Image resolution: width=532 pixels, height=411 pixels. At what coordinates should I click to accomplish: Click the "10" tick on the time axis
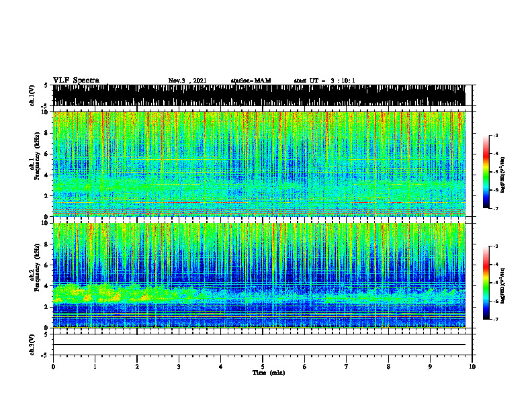[x=472, y=367]
